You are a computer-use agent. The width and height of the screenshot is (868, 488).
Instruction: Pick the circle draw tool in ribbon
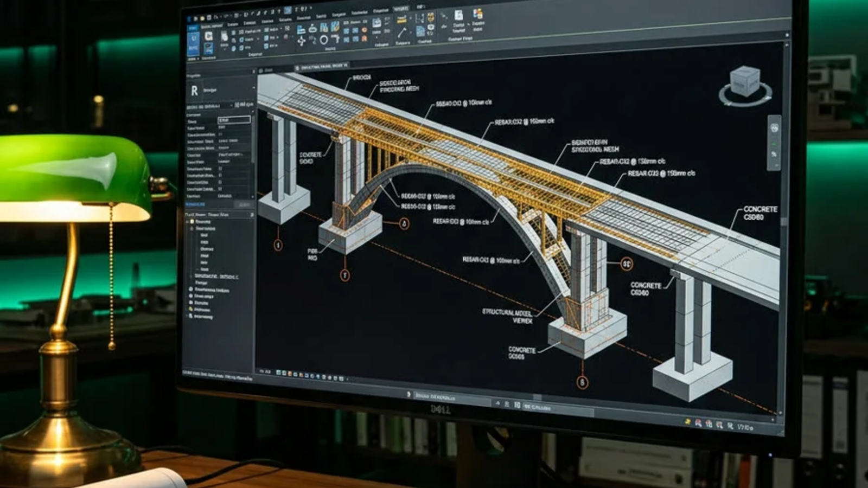tap(324, 40)
